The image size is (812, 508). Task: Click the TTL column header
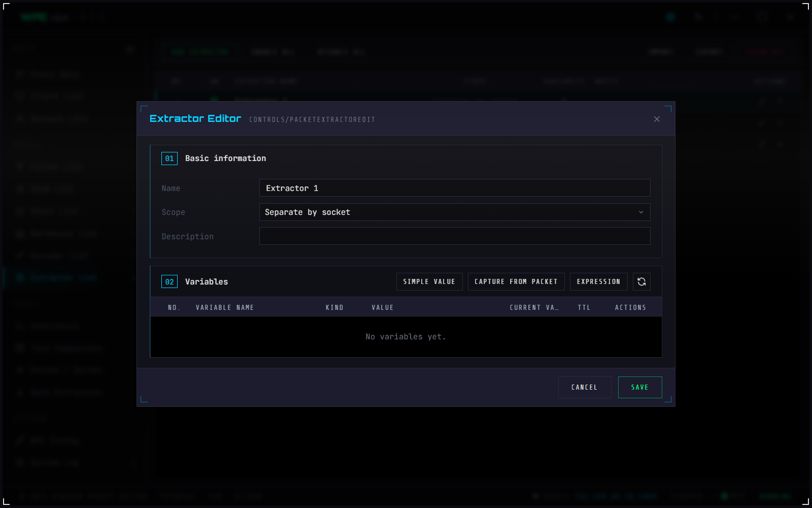coord(584,307)
